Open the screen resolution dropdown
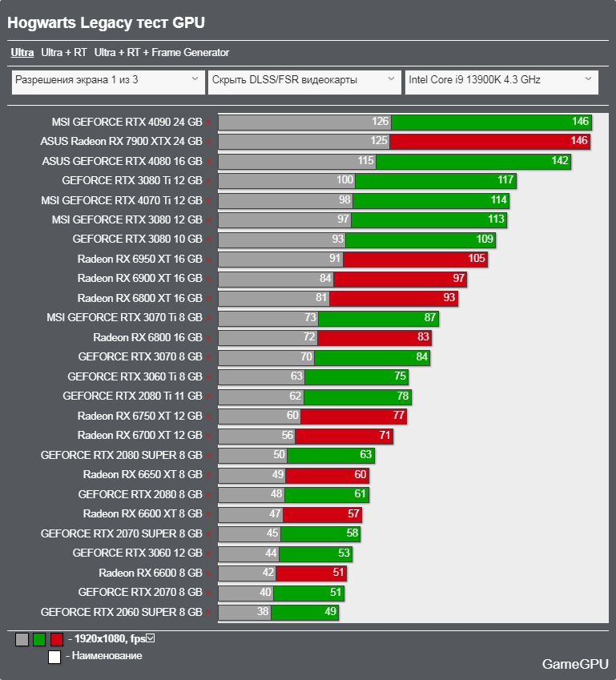 (108, 82)
